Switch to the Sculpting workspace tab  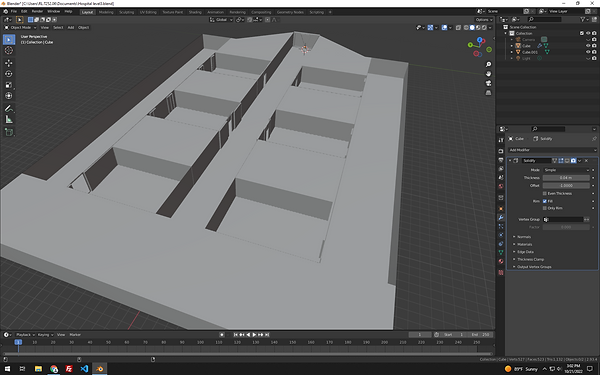click(x=126, y=12)
